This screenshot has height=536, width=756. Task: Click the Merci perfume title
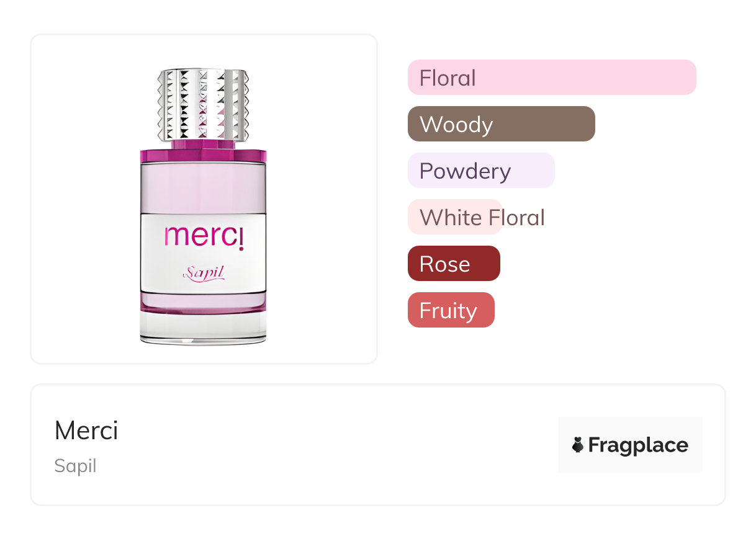click(x=86, y=431)
